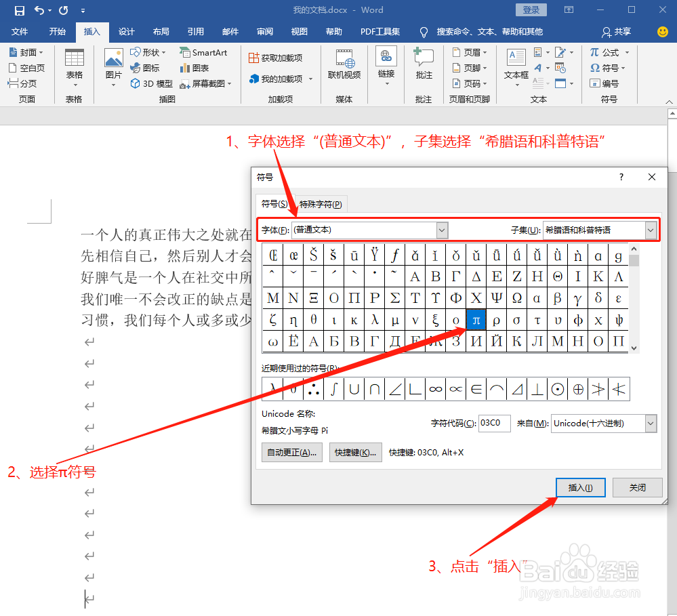Insert a picture (图片)
This screenshot has width=677, height=616.
[x=114, y=67]
